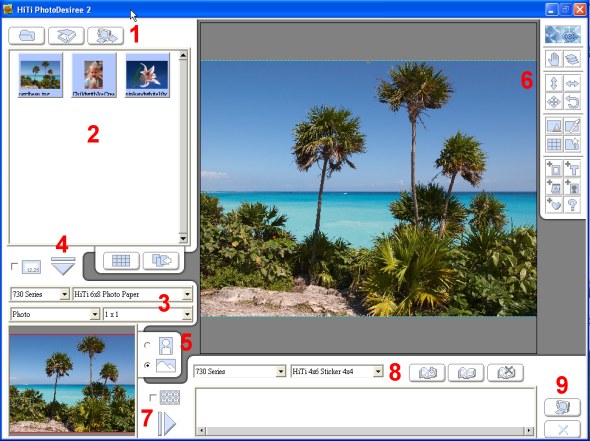Image resolution: width=590 pixels, height=441 pixels.
Task: Click the delete album book button with X
Action: (x=505, y=373)
